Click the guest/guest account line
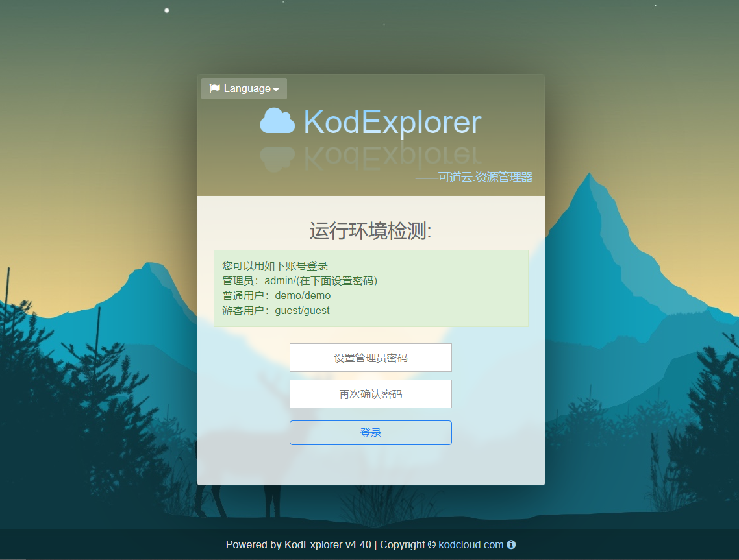 [x=276, y=311]
